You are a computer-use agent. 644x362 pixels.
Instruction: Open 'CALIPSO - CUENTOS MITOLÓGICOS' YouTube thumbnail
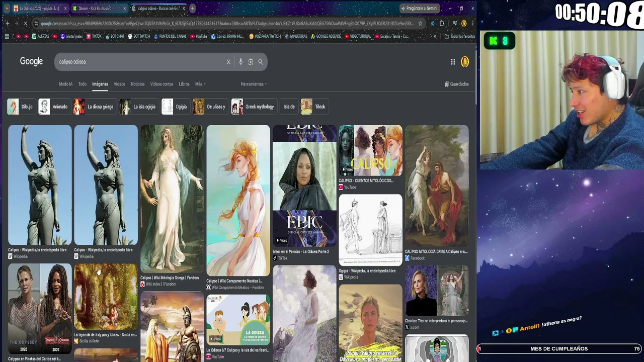(x=370, y=150)
